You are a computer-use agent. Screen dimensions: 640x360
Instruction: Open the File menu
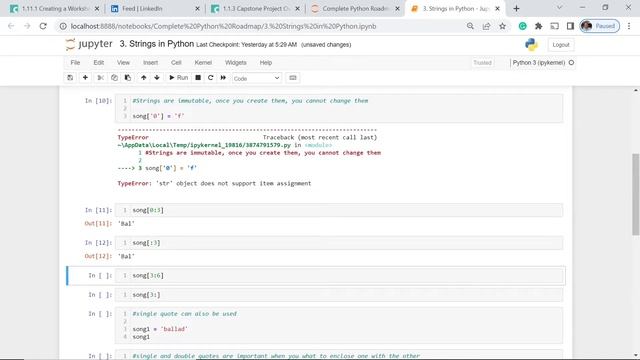[75, 62]
